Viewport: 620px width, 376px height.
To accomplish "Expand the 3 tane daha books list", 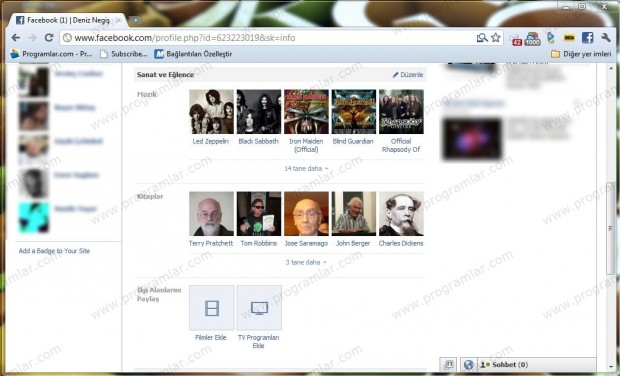I will point(306,262).
